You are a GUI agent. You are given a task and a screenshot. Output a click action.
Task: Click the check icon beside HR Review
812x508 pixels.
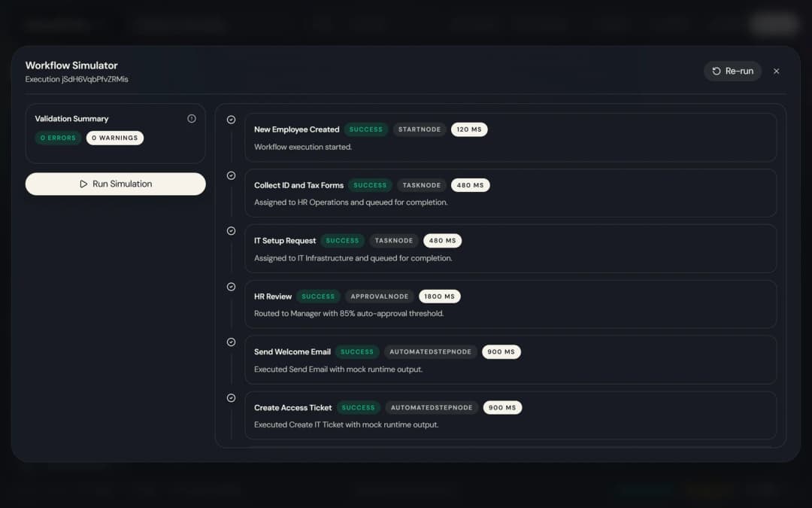(x=232, y=287)
